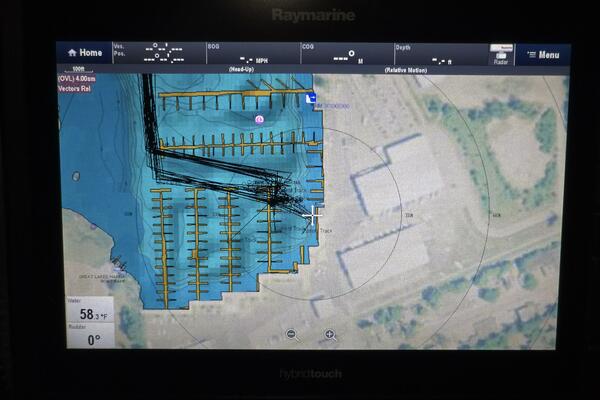This screenshot has width=600, height=400.
Task: Select the white vessel position cursor
Action: pyautogui.click(x=313, y=213)
